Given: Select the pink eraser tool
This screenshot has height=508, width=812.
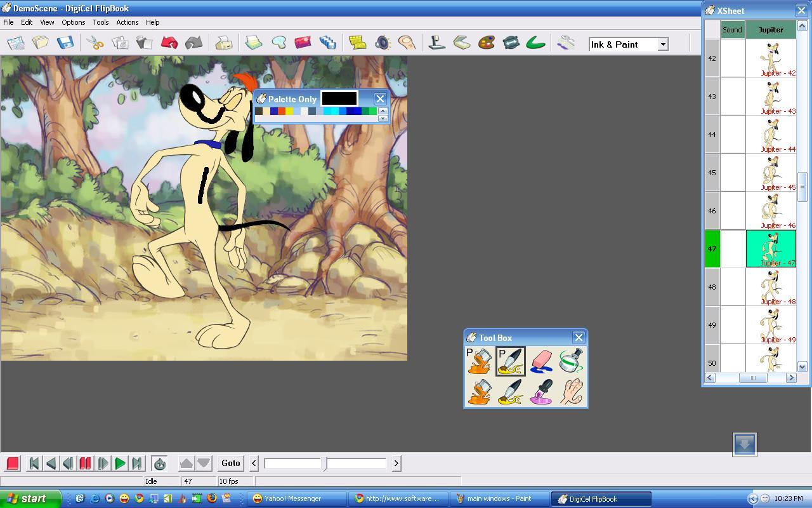Looking at the screenshot, I should click(x=540, y=361).
